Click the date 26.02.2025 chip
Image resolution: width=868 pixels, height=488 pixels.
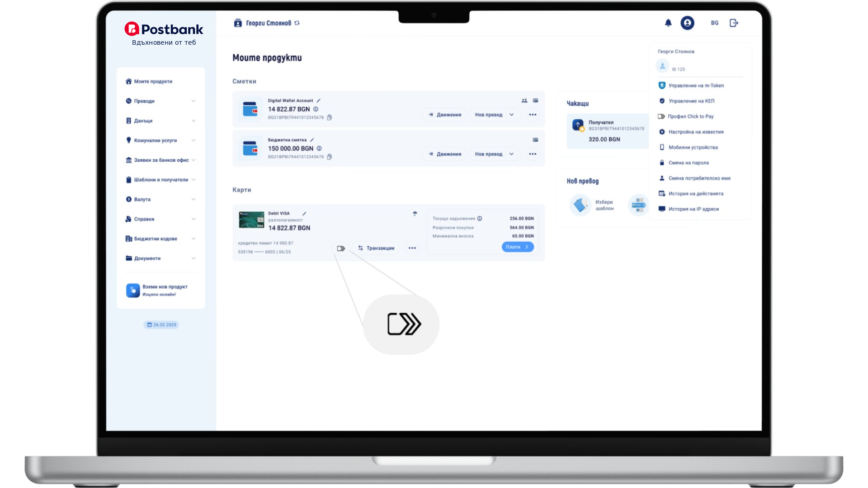161,325
